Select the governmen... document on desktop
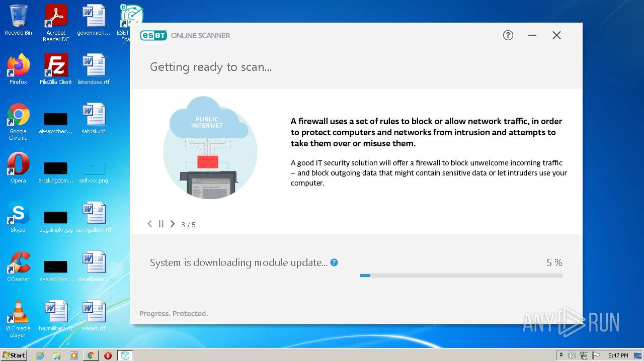This screenshot has width=644, height=362. pyautogui.click(x=94, y=21)
